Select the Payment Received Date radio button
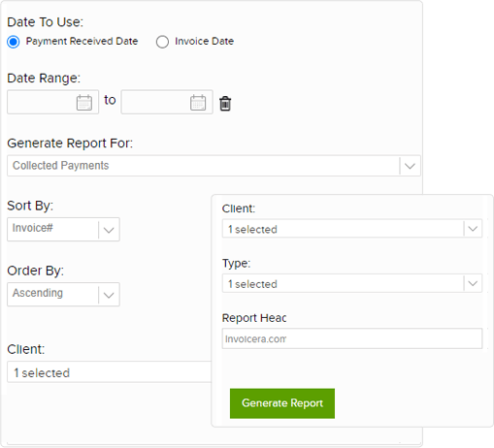Image resolution: width=494 pixels, height=448 pixels. pos(14,42)
